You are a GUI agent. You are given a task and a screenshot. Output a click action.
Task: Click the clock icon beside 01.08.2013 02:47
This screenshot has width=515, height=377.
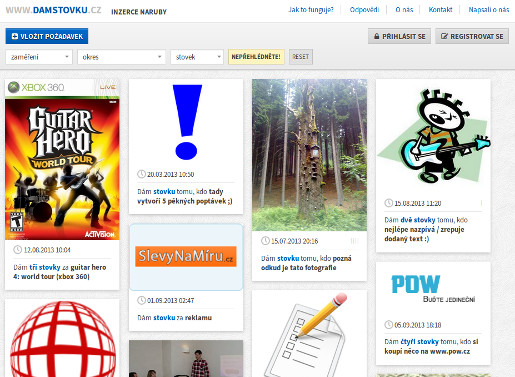(x=141, y=300)
